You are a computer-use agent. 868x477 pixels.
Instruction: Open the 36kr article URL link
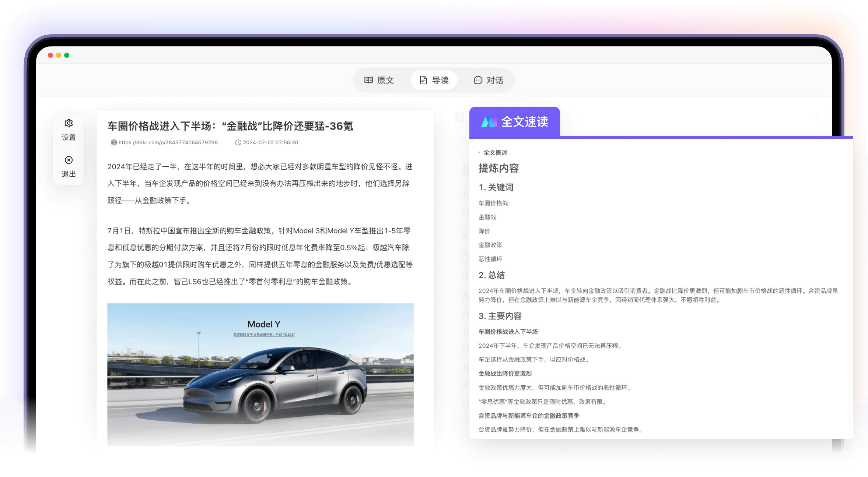[168, 142]
